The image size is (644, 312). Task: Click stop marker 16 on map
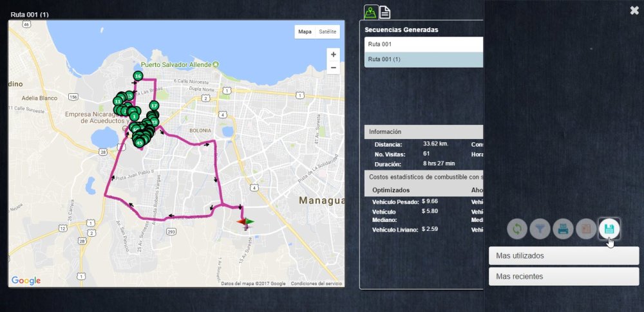coord(138,76)
